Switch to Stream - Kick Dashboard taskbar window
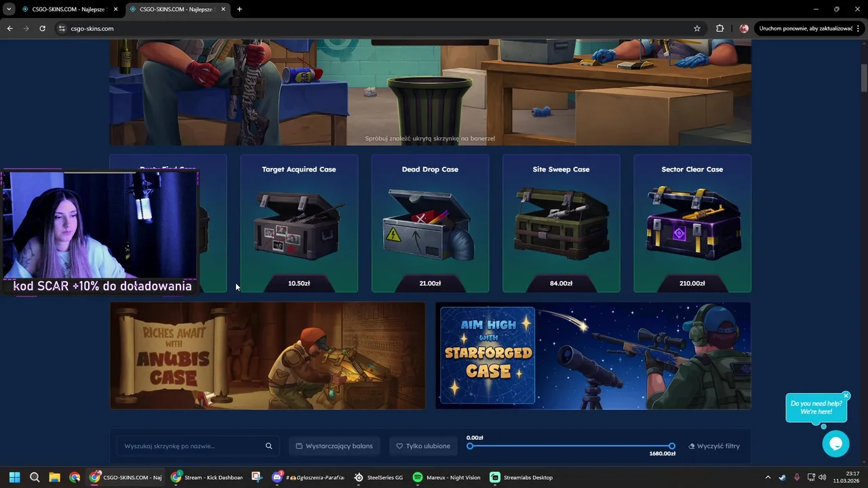The height and width of the screenshot is (488, 868). click(207, 477)
